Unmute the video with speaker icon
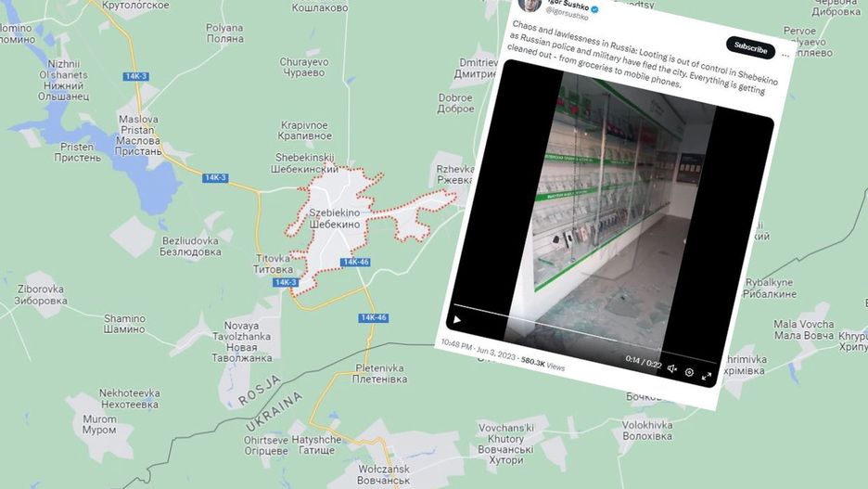 pos(672,368)
